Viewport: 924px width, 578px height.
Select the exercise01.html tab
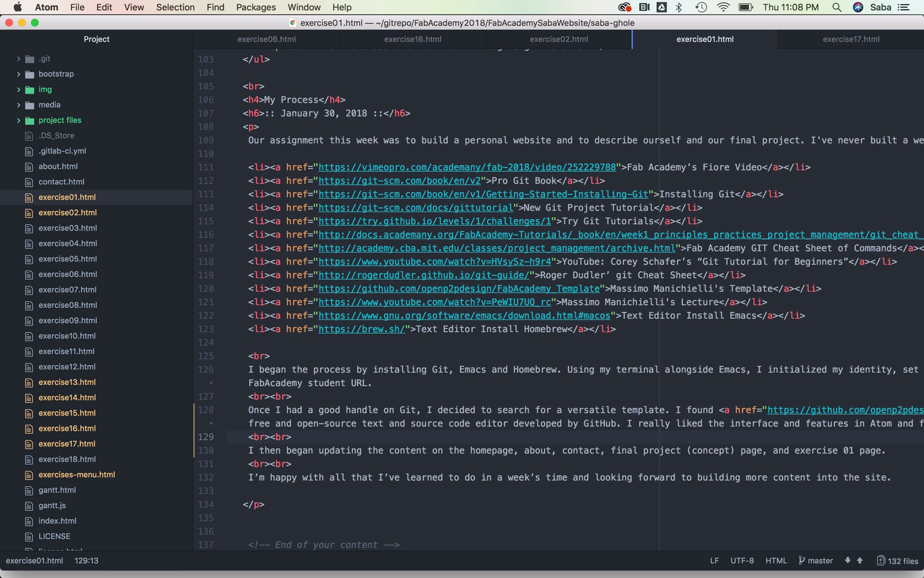705,39
